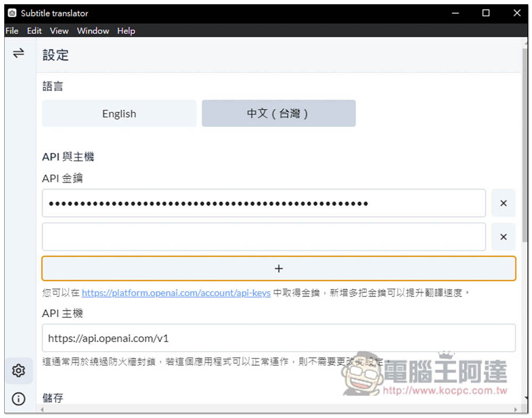This screenshot has height=418, width=532.
Task: Click the API 金鑰 label
Action: click(62, 178)
